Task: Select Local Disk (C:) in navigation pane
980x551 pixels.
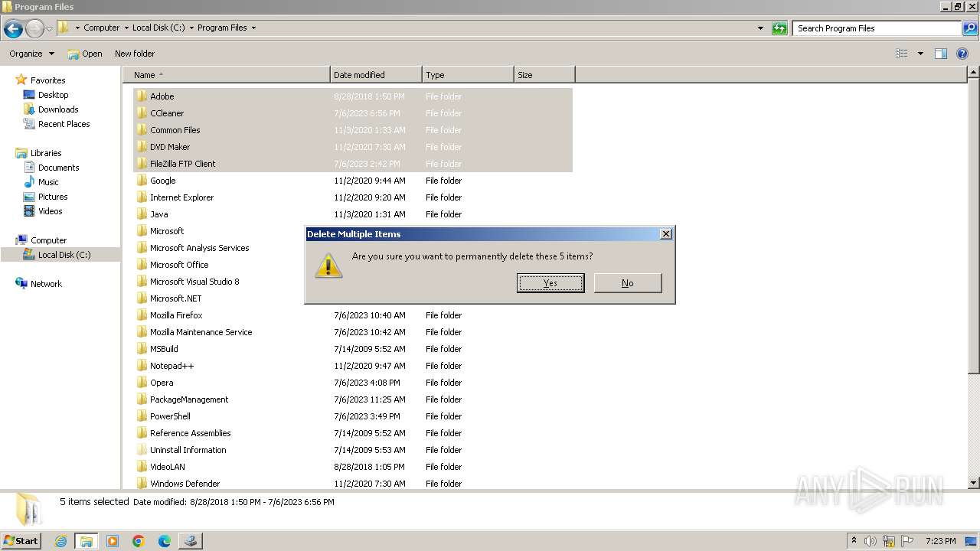Action: [64, 255]
